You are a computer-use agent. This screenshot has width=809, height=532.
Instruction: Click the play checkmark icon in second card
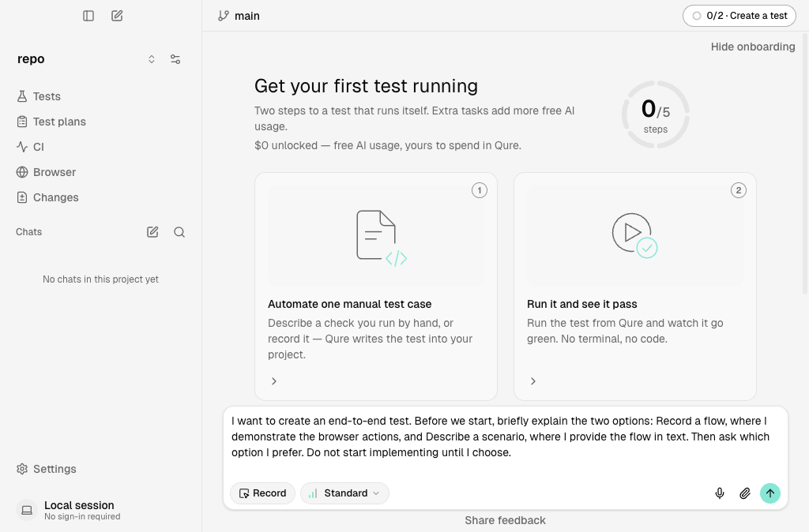(634, 235)
